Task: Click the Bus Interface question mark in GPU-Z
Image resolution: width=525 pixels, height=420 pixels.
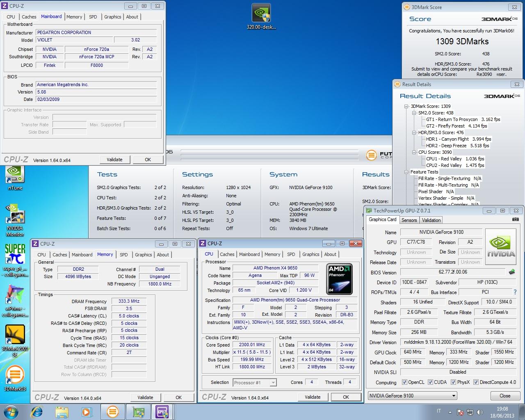Action: [x=515, y=292]
